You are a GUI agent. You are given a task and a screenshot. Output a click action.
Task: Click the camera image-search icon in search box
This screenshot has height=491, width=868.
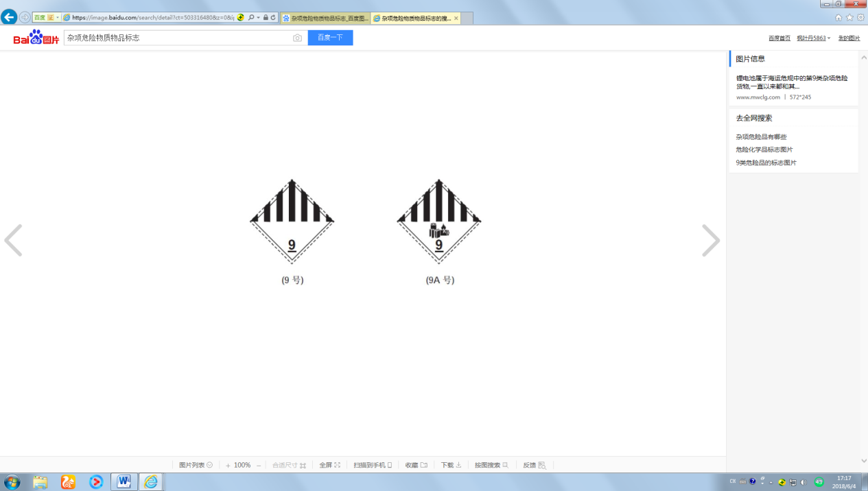(297, 38)
